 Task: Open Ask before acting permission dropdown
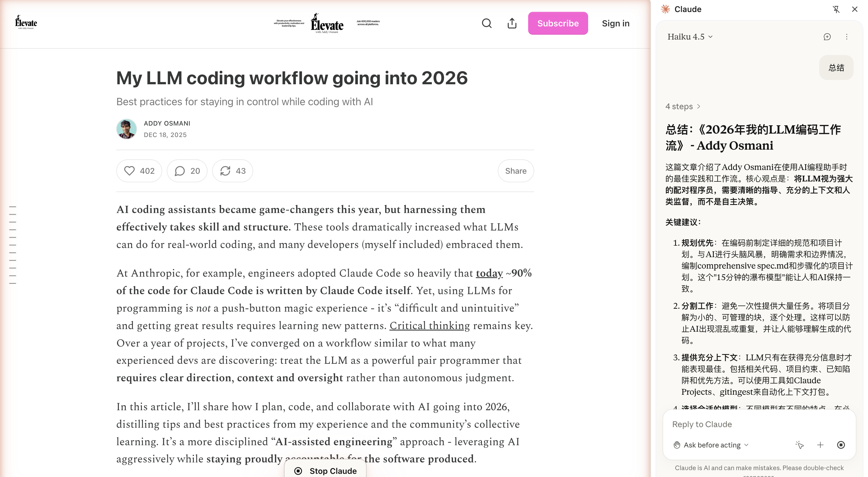tap(711, 445)
